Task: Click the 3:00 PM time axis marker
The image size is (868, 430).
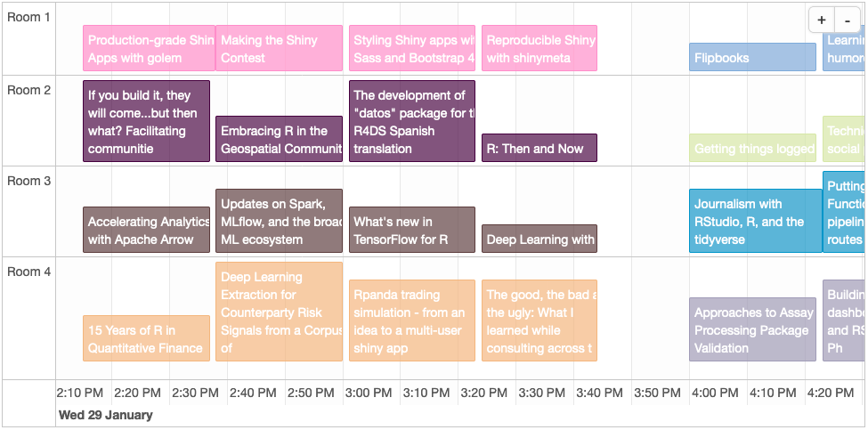Action: click(369, 393)
